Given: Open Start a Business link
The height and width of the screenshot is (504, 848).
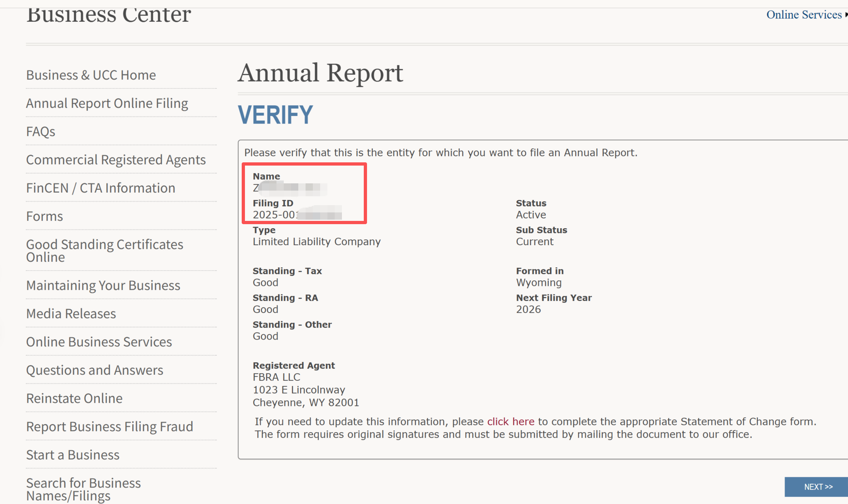Looking at the screenshot, I should [73, 455].
